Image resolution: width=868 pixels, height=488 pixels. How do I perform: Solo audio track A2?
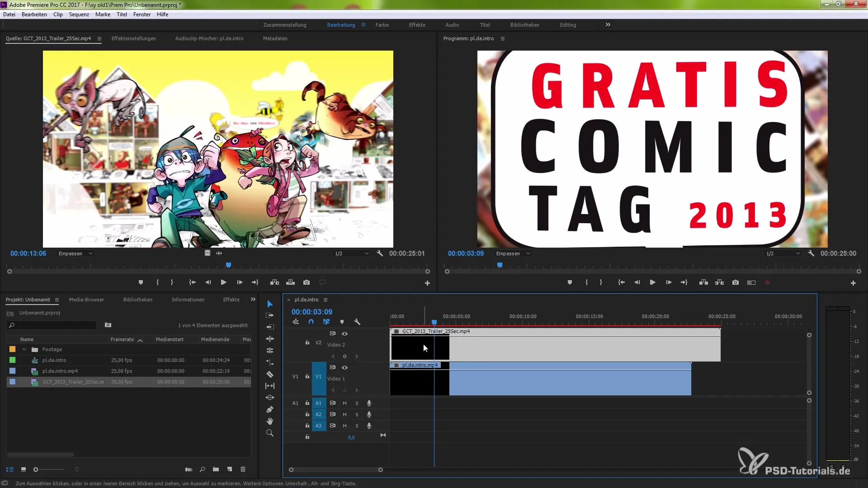tap(357, 414)
